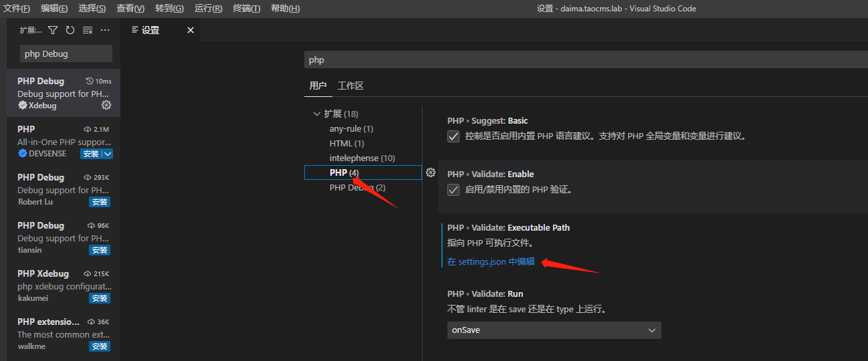Click the settings search field
This screenshot has height=361, width=868.
[586, 59]
